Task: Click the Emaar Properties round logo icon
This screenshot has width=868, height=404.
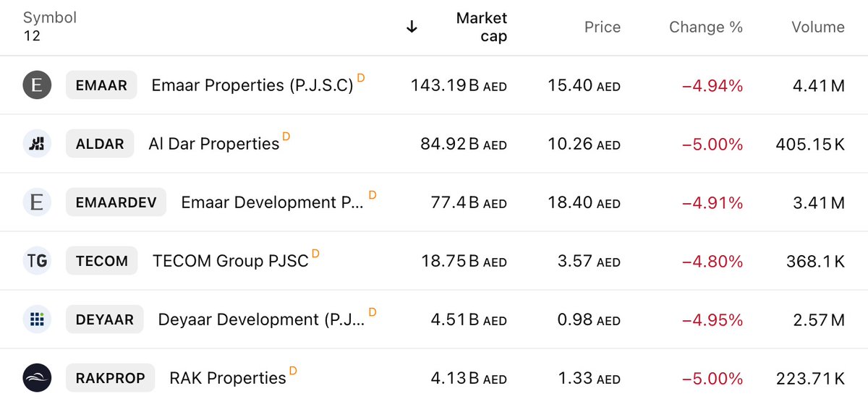Action: point(37,85)
